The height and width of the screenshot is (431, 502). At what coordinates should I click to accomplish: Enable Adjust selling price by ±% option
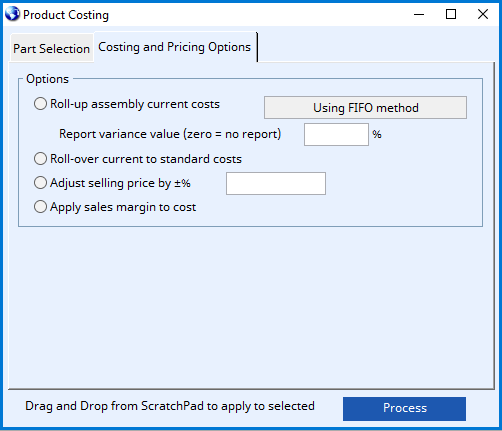pyautogui.click(x=40, y=183)
